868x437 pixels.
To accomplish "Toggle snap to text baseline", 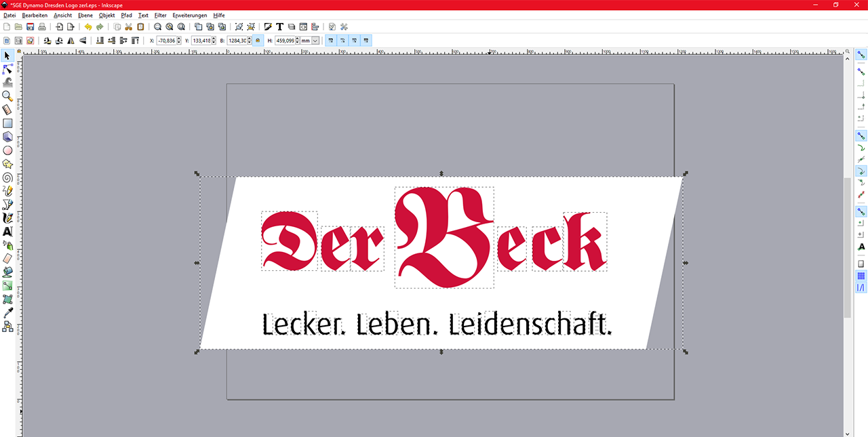I will pos(861,247).
